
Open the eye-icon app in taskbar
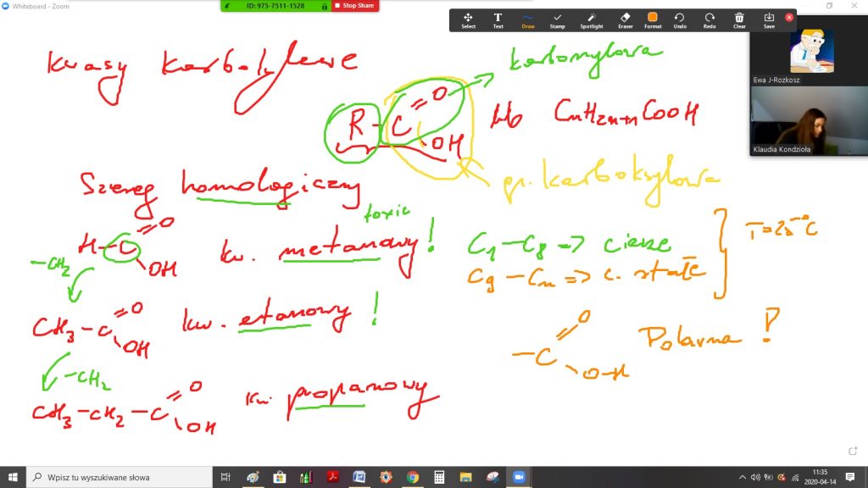coord(386,477)
